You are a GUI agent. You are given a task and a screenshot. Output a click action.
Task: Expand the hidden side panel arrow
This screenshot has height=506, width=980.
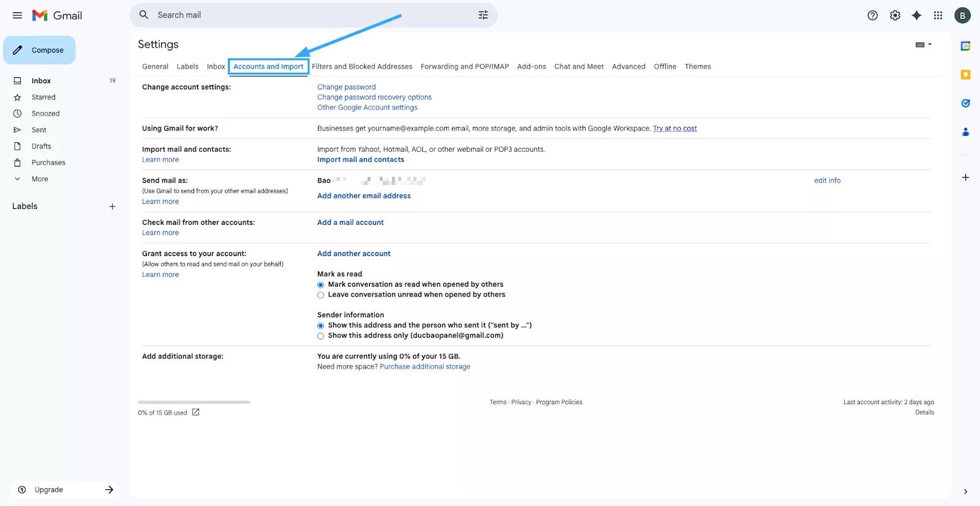pos(965,491)
